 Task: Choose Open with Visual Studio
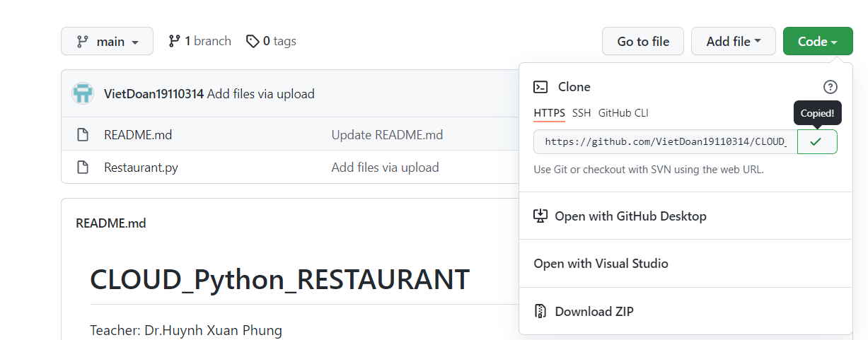coord(685,264)
